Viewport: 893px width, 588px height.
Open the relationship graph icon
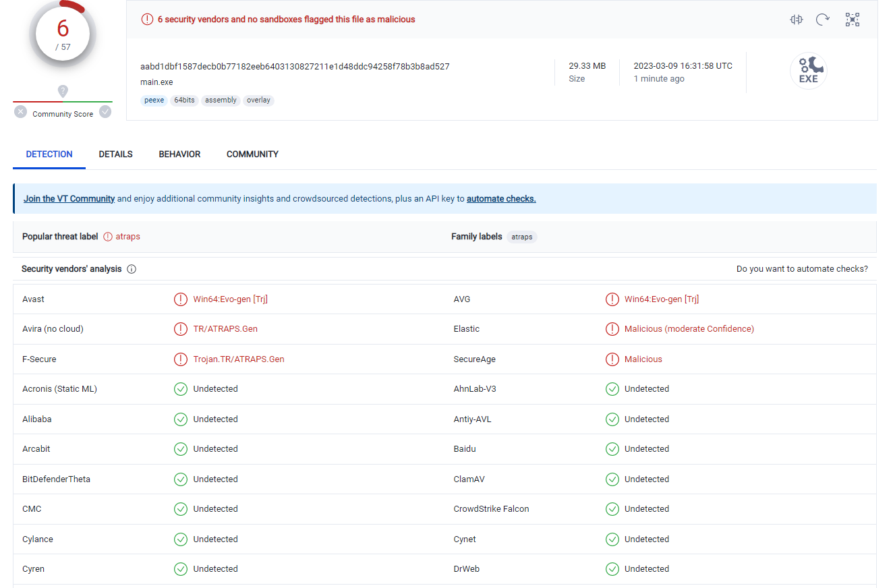(853, 20)
